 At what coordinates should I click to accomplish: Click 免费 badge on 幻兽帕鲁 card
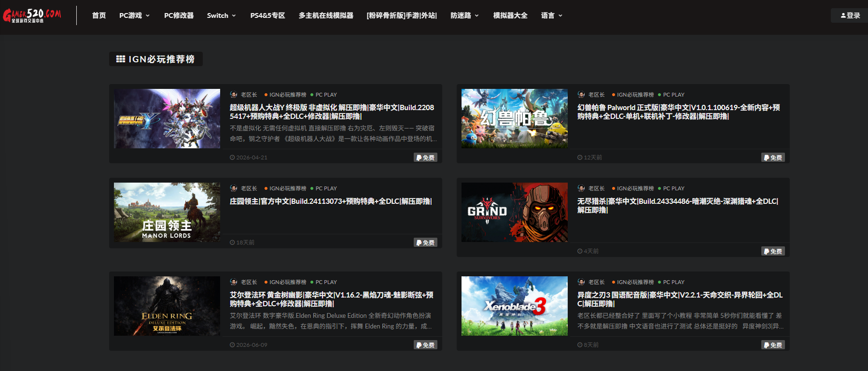click(x=773, y=157)
